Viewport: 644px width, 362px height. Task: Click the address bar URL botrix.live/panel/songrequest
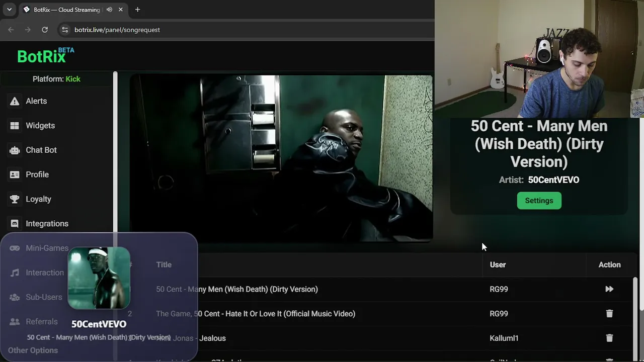pos(117,30)
